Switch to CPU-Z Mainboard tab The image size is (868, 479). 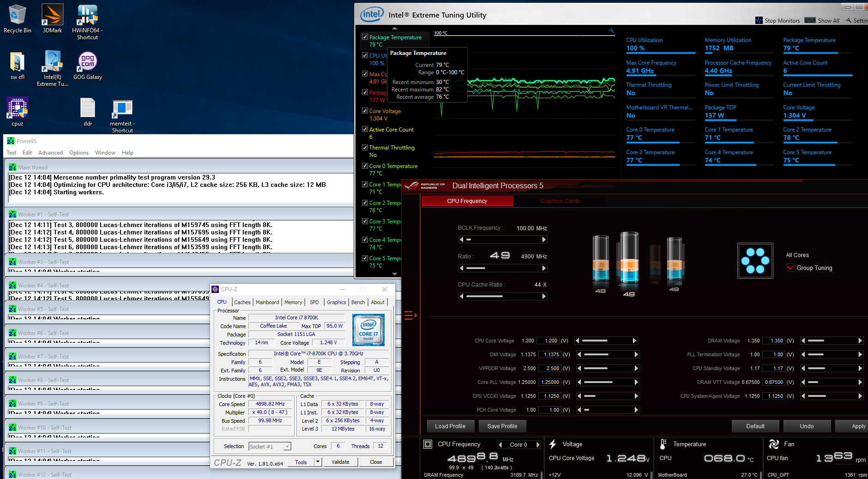(267, 302)
